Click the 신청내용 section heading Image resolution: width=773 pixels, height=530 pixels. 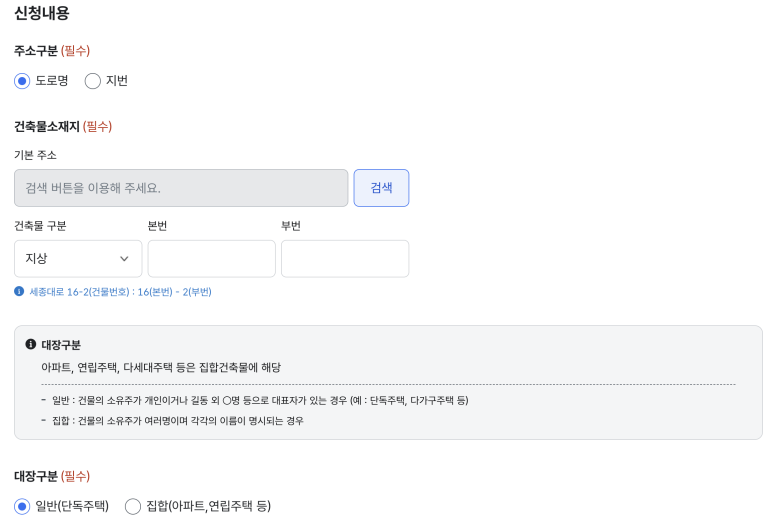(x=42, y=12)
